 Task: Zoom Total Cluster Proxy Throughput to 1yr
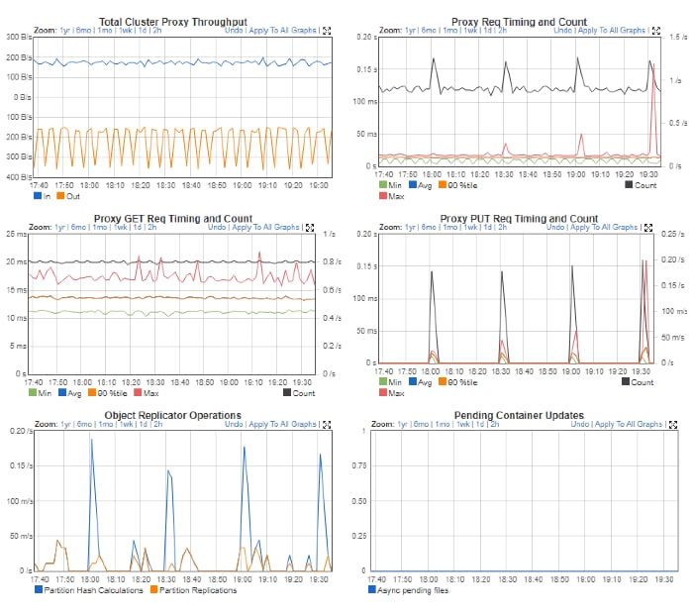click(x=65, y=30)
